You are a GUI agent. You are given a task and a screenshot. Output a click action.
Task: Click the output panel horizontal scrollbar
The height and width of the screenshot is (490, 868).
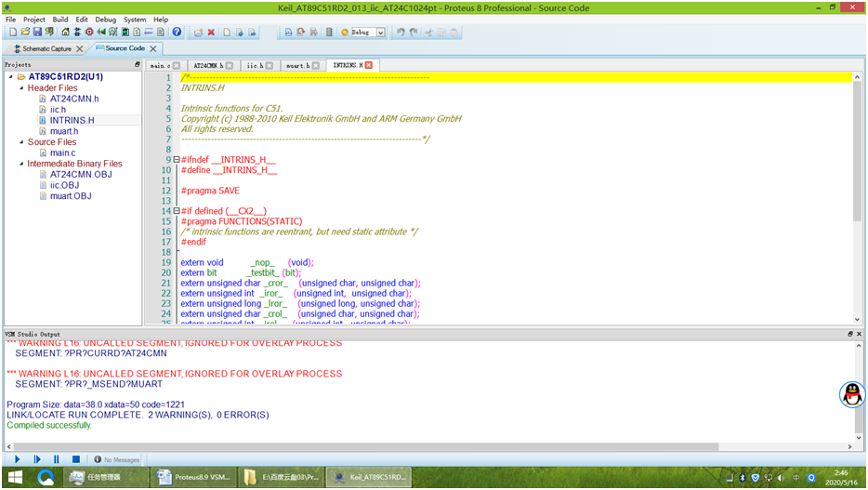[366, 446]
